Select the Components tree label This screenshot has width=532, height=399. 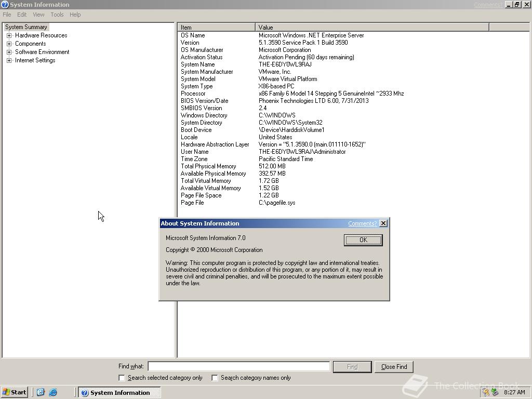pyautogui.click(x=31, y=44)
